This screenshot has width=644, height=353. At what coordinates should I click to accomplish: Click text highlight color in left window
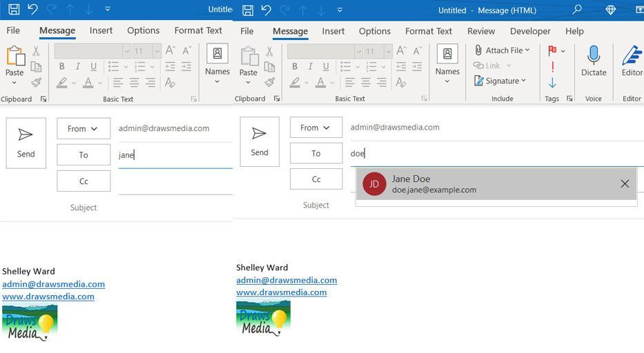pyautogui.click(x=62, y=83)
